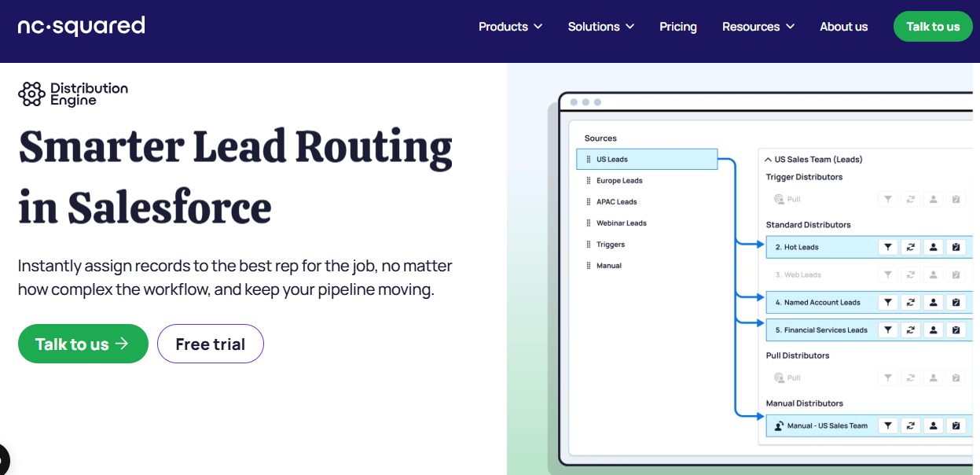
Task: Click the clipboard icon for Named Account Leads
Action: coord(956,302)
